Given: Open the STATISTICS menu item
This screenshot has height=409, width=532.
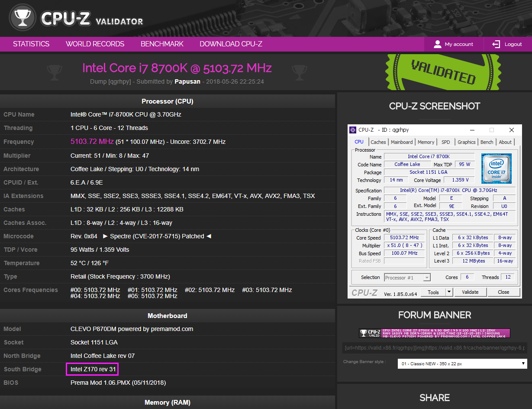Looking at the screenshot, I should point(31,44).
